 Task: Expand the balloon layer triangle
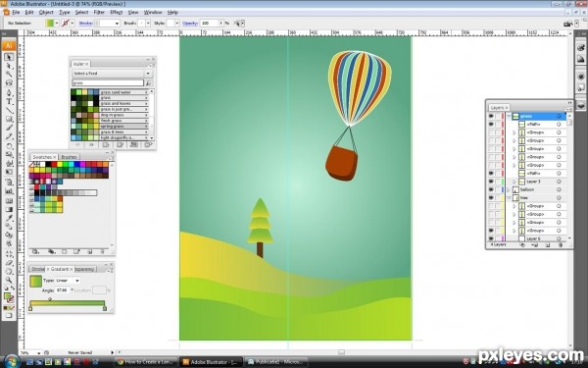[509, 189]
